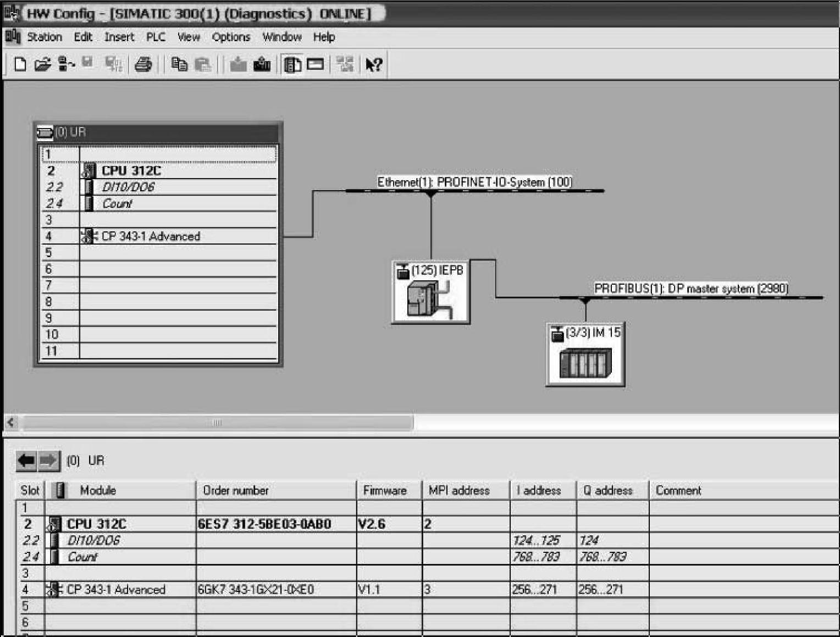Viewport: 840px width, 637px height.
Task: Select CPU 312C in the lower module table
Action: (96, 524)
